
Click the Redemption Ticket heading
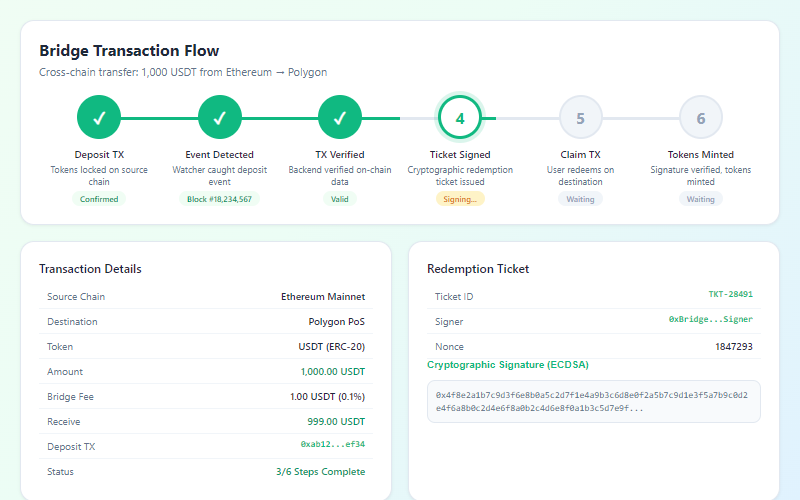[x=478, y=269]
